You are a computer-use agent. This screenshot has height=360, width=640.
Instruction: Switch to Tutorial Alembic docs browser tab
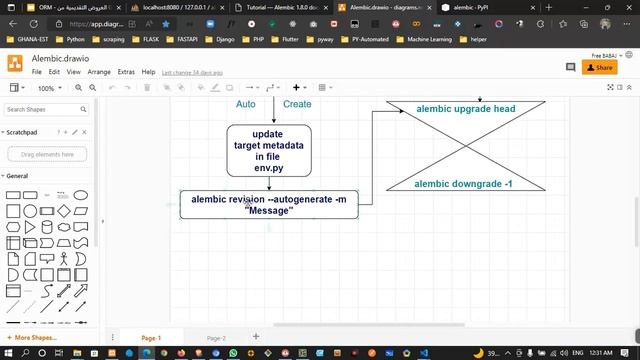(x=282, y=7)
